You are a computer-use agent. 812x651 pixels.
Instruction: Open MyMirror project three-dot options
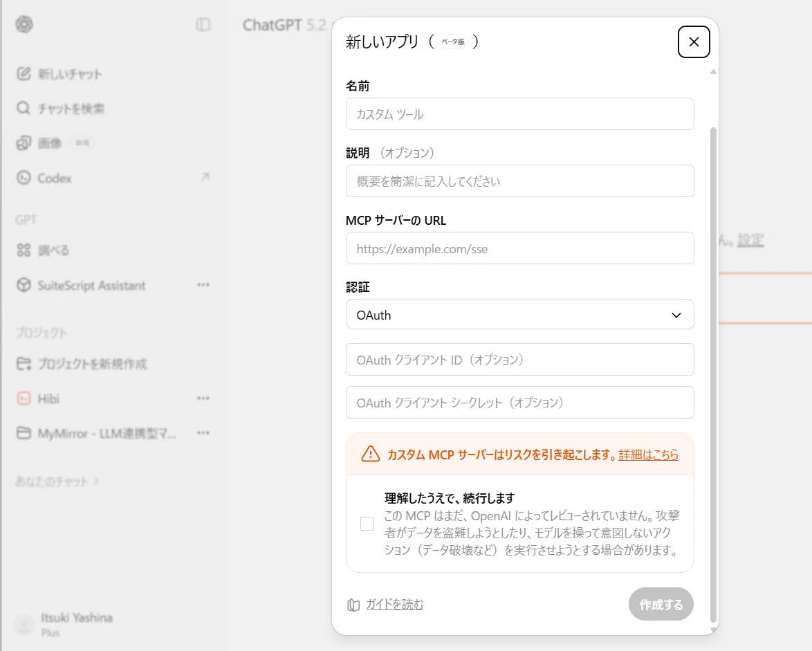click(x=203, y=433)
